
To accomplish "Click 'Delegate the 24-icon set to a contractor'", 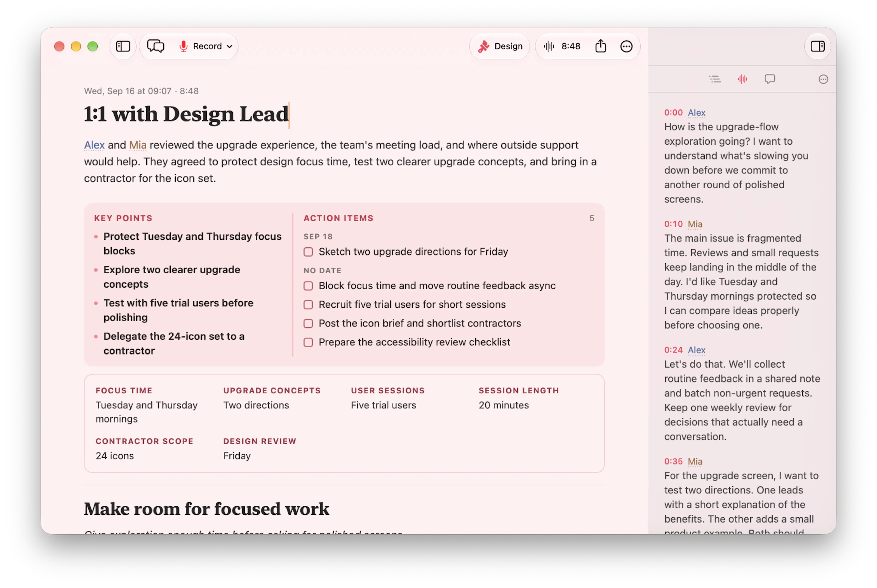I will click(x=174, y=344).
